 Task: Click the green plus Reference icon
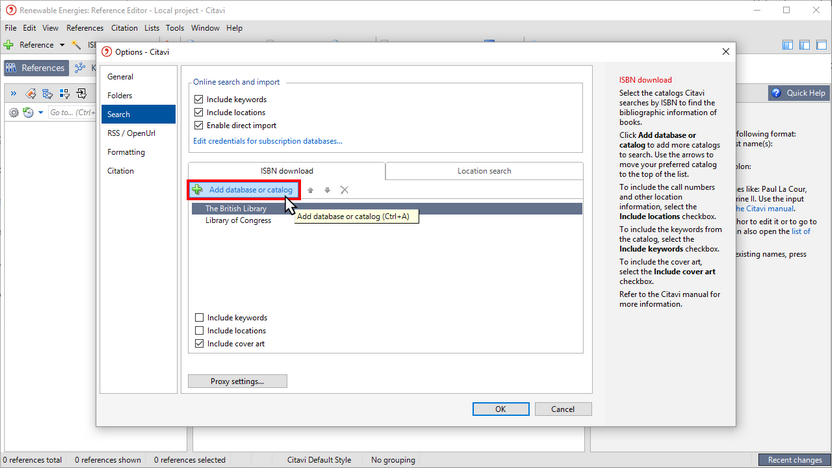(x=8, y=45)
